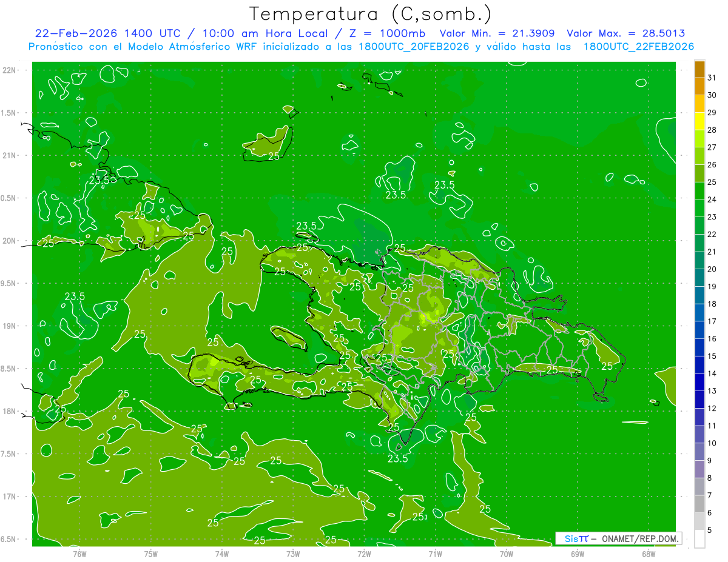Click the '69W' longitude axis label

coord(578,554)
